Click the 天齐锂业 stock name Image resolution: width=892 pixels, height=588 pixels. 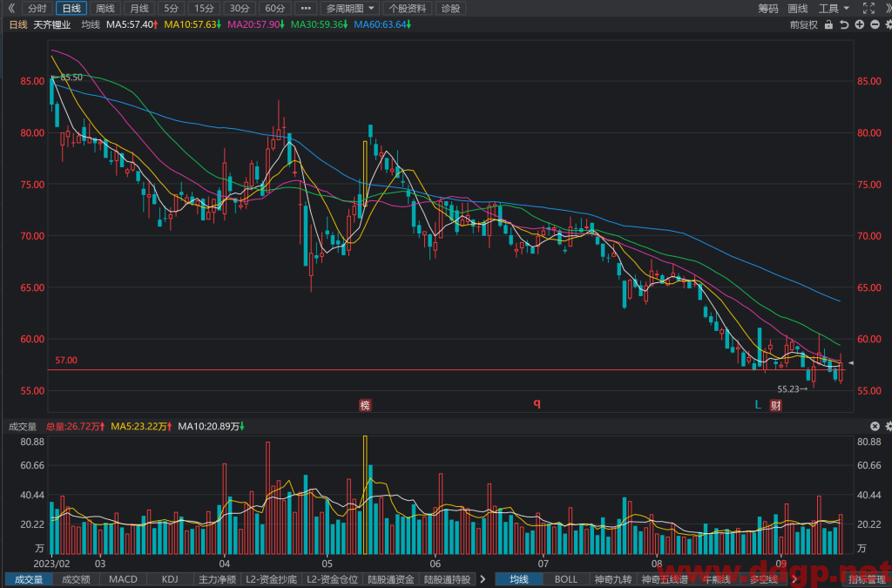52,24
